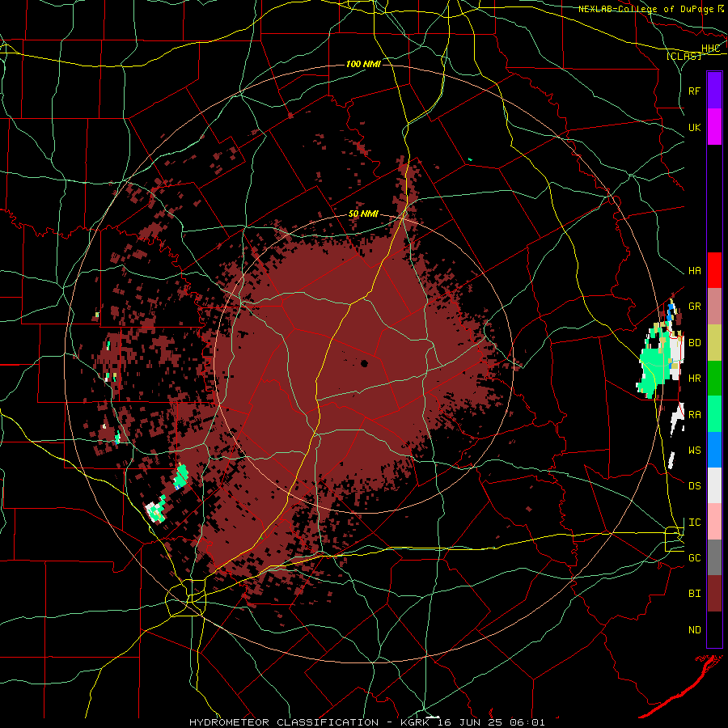Click the black radar site dot
728x728 pixels.
click(365, 363)
